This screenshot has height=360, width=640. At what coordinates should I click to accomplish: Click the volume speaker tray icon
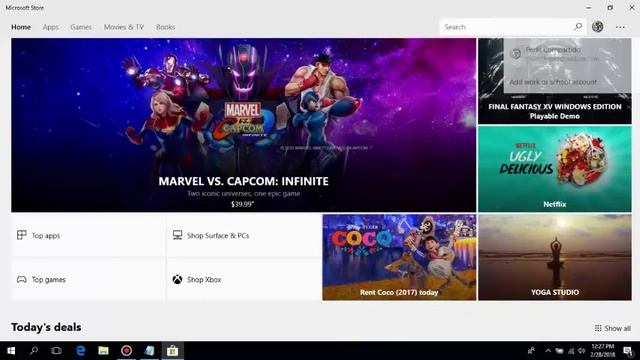click(x=582, y=351)
